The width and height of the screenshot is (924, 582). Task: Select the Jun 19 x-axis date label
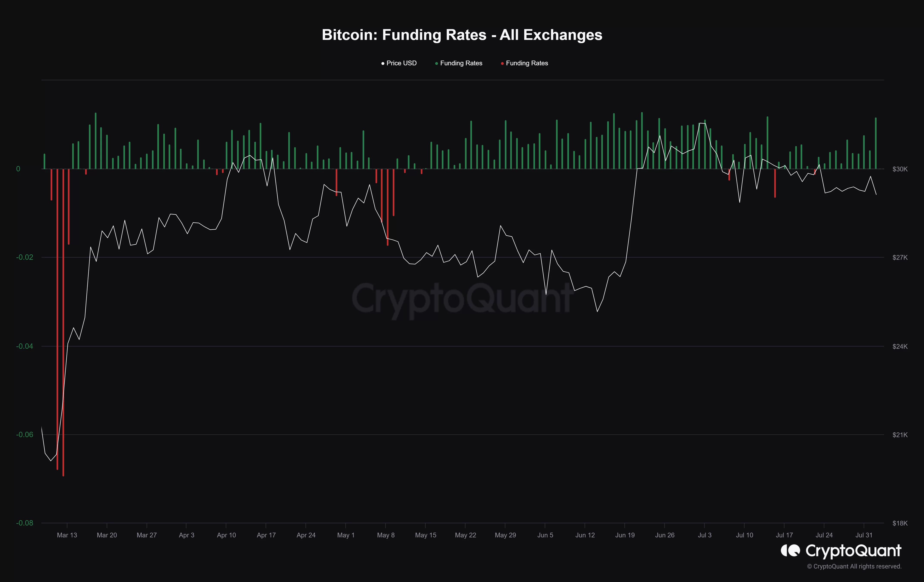625,535
